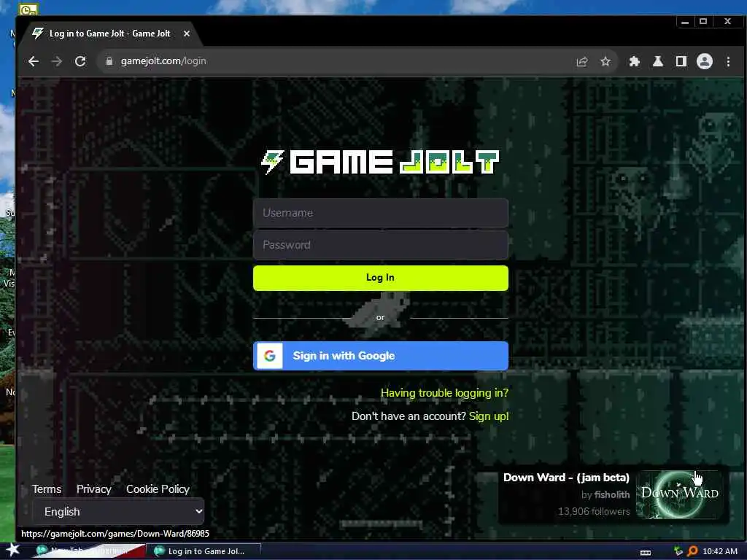Click the green arrows tray icon
This screenshot has width=747, height=560.
(678, 551)
